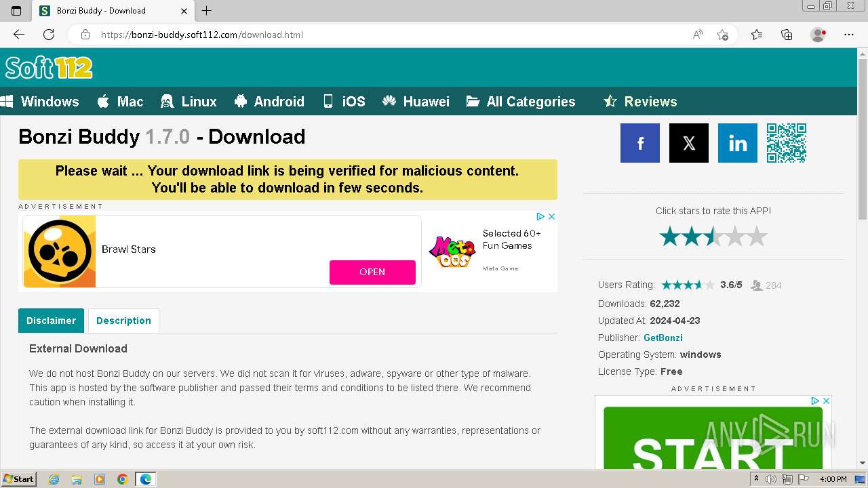Click the OPEN button for Brawl Stars

click(x=372, y=272)
